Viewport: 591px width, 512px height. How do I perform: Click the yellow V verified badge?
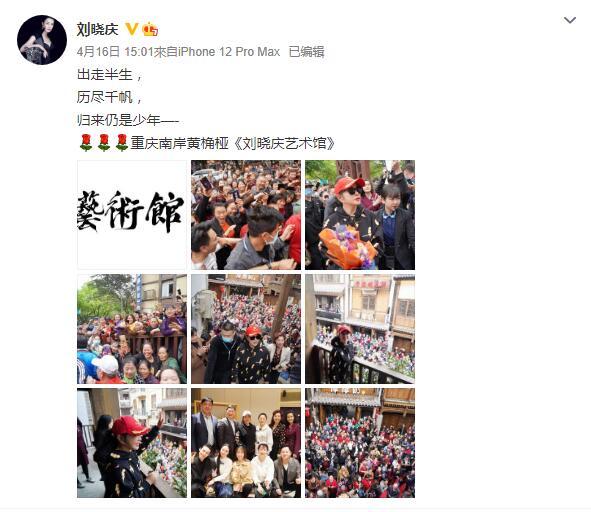pos(132,29)
